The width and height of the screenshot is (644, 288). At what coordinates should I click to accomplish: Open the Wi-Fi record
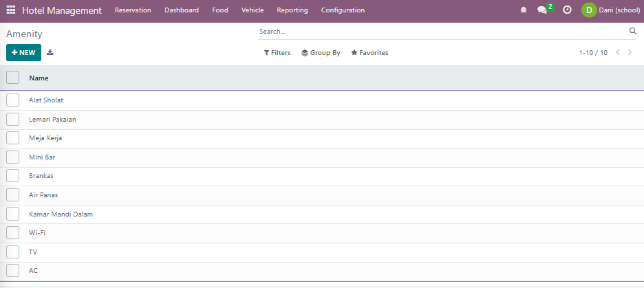tap(37, 232)
